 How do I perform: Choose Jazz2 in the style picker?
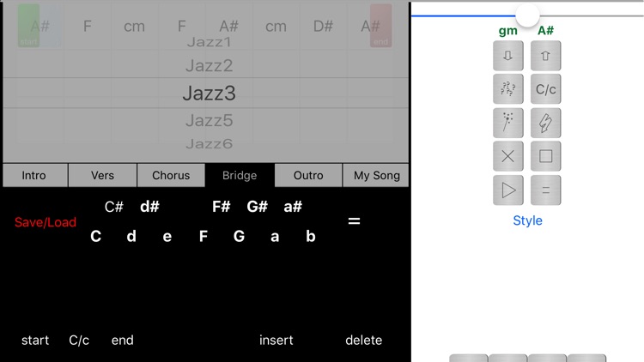(210, 65)
